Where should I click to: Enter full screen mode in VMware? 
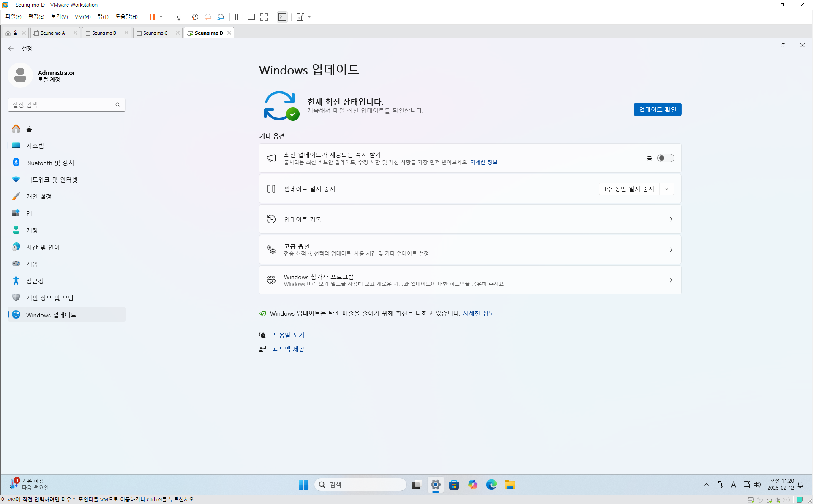coord(264,17)
